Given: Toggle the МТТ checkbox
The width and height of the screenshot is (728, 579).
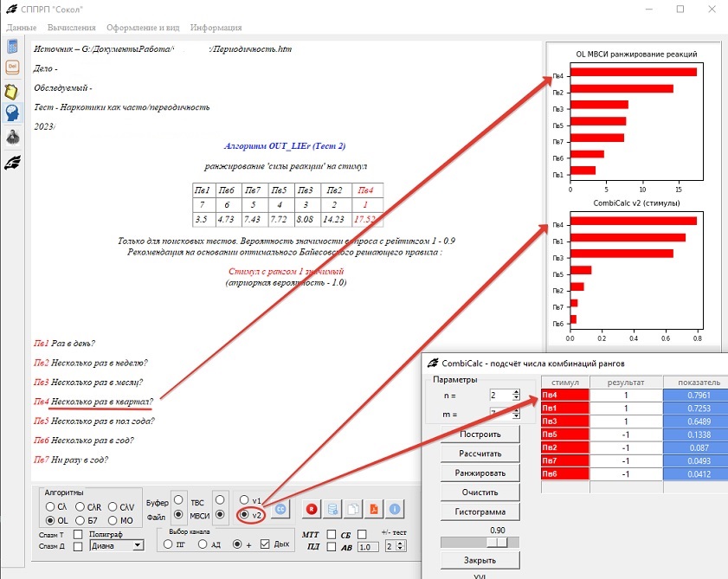Looking at the screenshot, I should coord(331,534).
